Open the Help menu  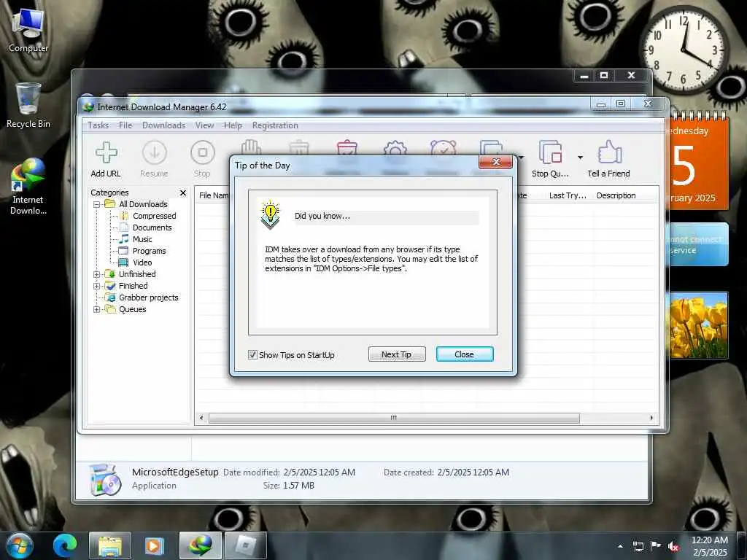[233, 125]
